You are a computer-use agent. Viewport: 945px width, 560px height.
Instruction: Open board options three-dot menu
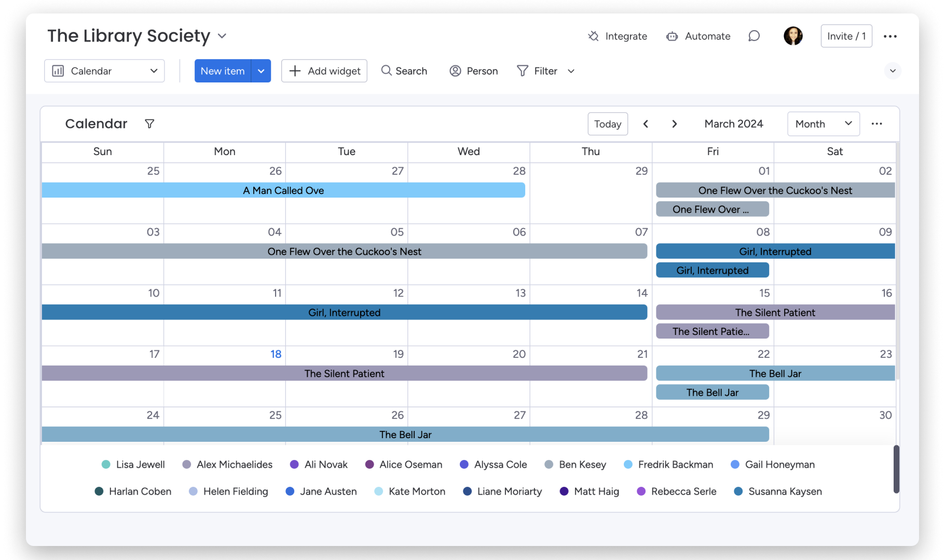pyautogui.click(x=890, y=36)
